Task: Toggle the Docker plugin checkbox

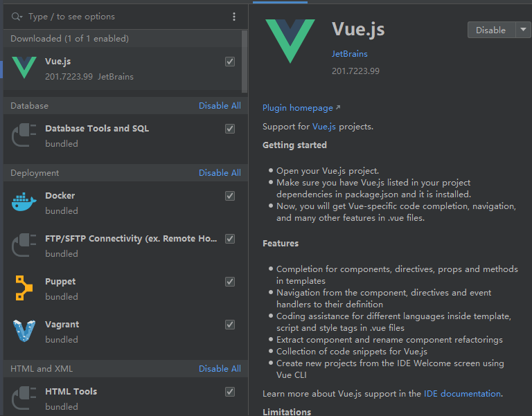Action: 230,196
